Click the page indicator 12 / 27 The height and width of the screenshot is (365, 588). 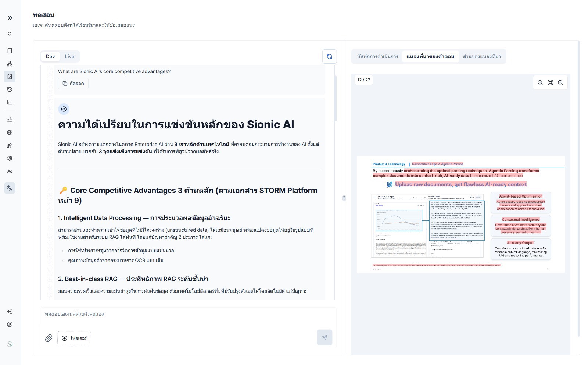tap(364, 80)
